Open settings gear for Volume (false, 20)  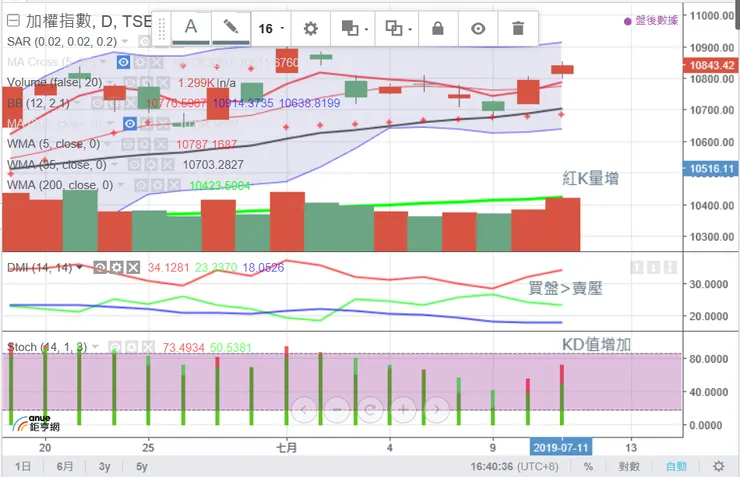point(147,83)
